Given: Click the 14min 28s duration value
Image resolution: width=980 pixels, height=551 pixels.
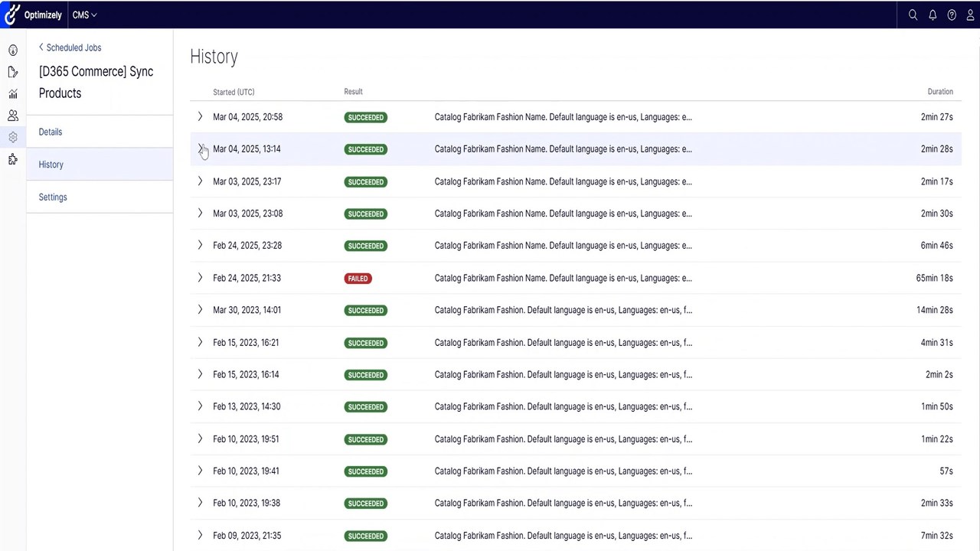Looking at the screenshot, I should pyautogui.click(x=934, y=310).
